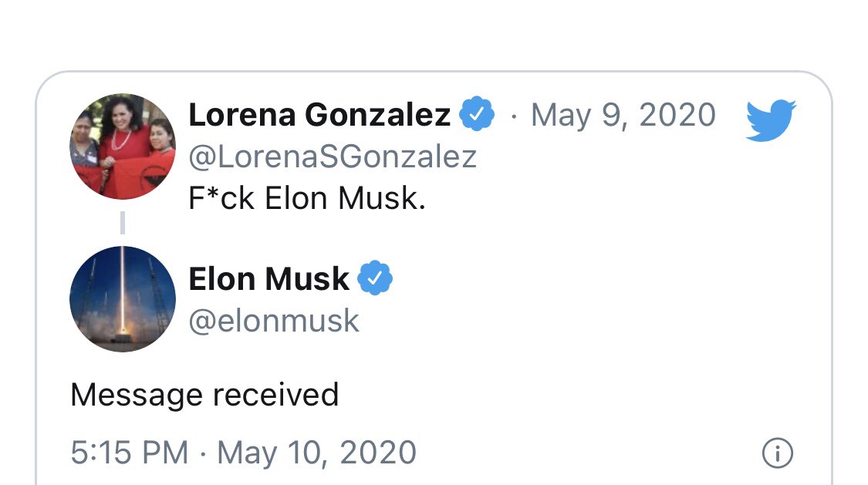Click the 5:15 PM time
868x485 pixels.
[x=129, y=453]
